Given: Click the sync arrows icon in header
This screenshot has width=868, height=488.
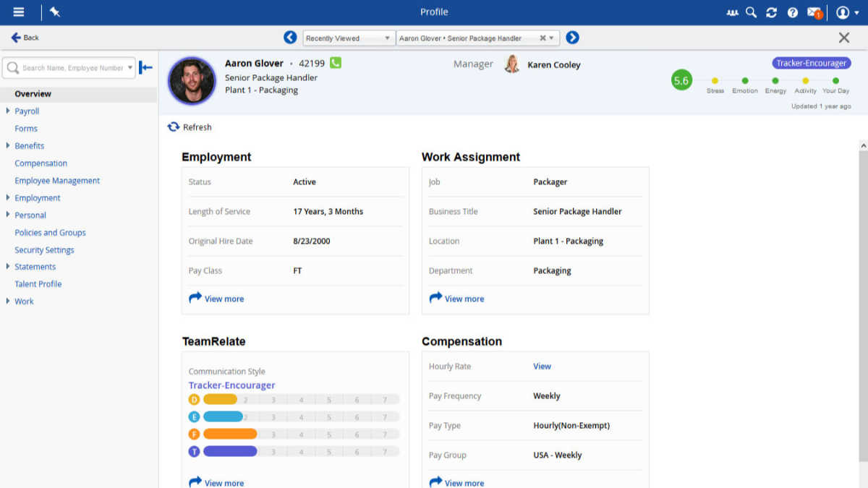Looking at the screenshot, I should coord(772,12).
